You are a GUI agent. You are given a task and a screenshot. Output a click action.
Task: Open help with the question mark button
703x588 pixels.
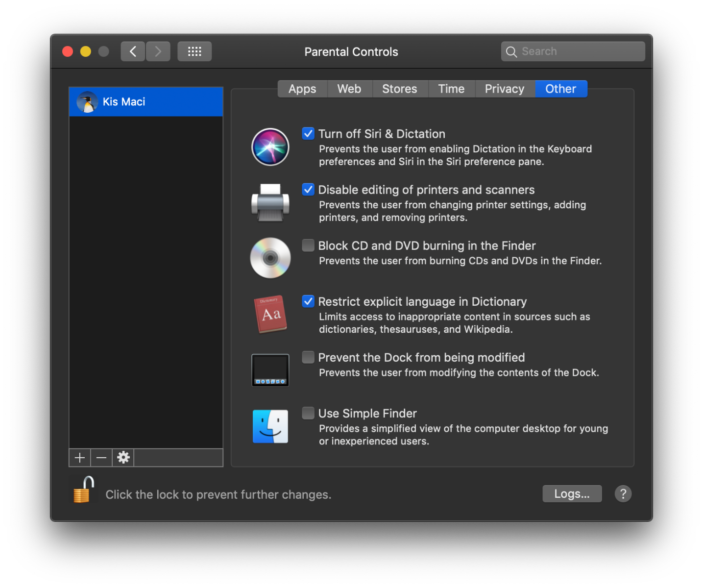pos(623,494)
